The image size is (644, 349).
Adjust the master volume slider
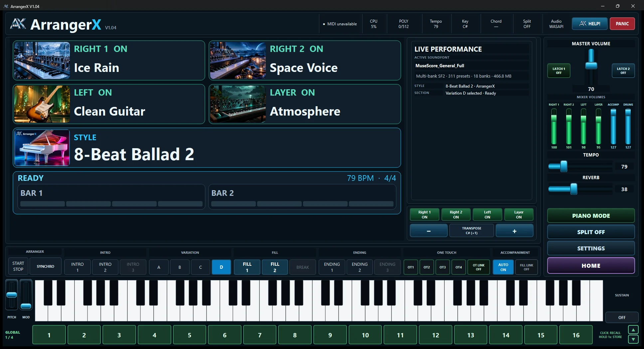point(591,66)
